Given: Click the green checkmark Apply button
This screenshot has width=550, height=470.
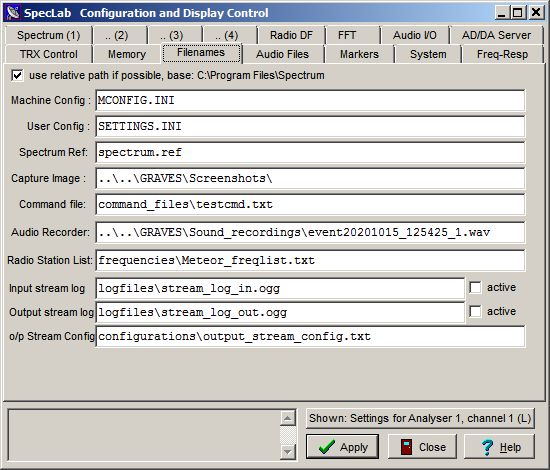Looking at the screenshot, I should tap(342, 446).
